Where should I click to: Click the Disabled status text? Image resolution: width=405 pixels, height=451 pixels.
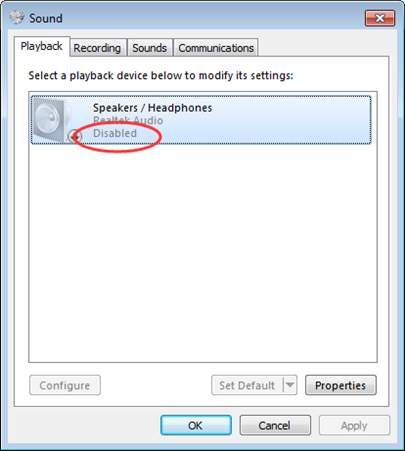115,133
